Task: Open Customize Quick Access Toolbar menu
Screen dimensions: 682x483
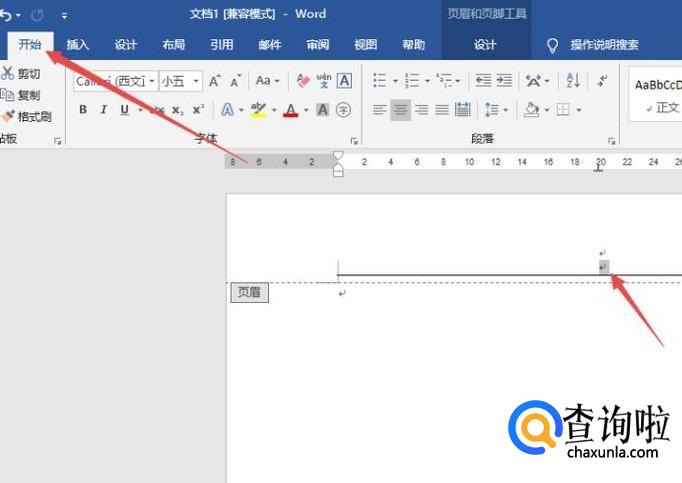Action: [x=64, y=16]
